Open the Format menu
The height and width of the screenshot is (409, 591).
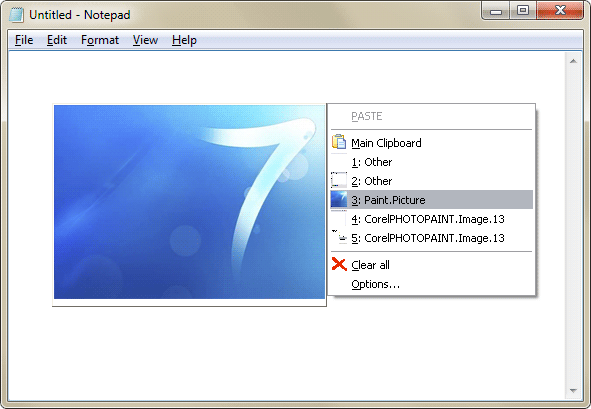pos(100,40)
